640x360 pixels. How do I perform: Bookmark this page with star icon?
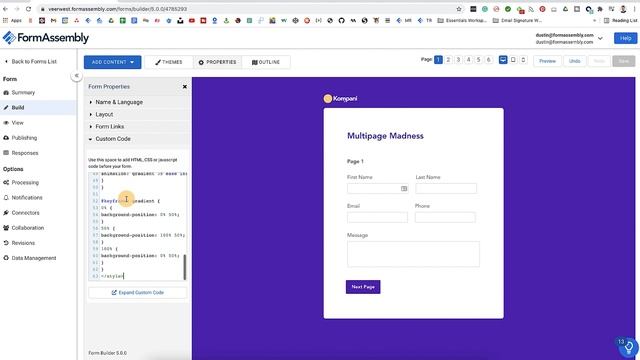(x=459, y=9)
